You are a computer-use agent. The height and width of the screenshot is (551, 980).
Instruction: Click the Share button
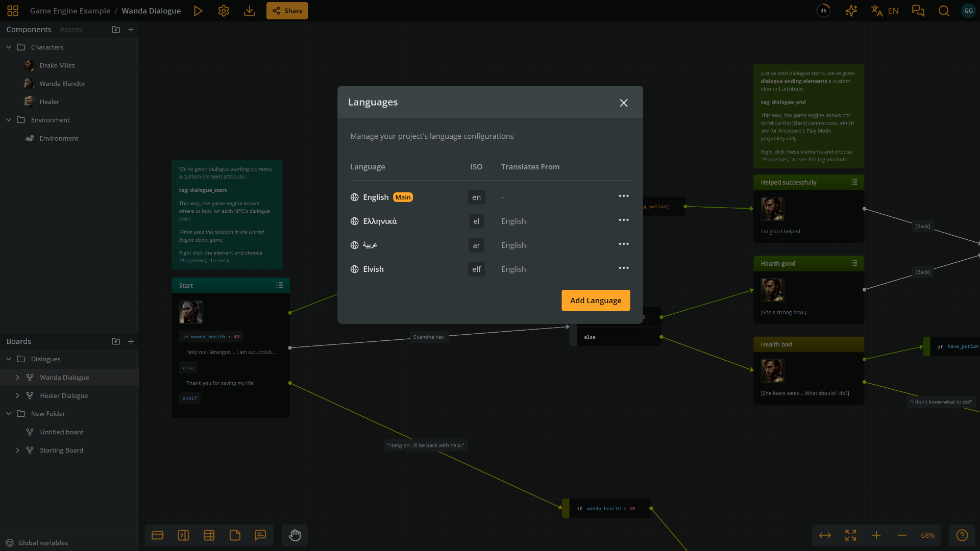(287, 10)
